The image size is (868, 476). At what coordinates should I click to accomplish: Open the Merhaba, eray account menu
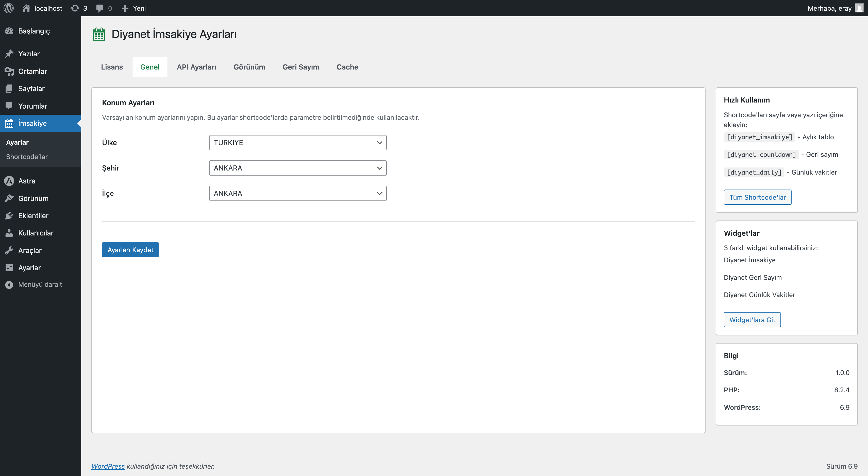pos(836,8)
